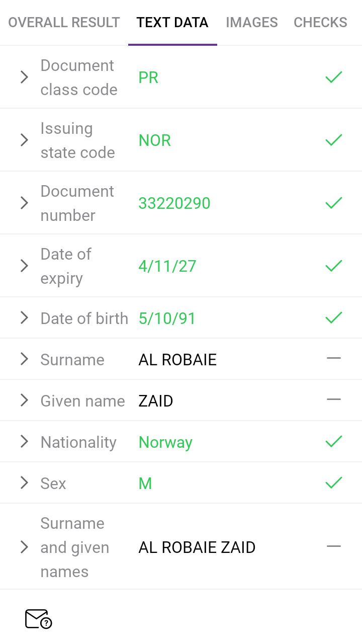
Task: Click the dash status icon for Surname
Action: tap(333, 359)
